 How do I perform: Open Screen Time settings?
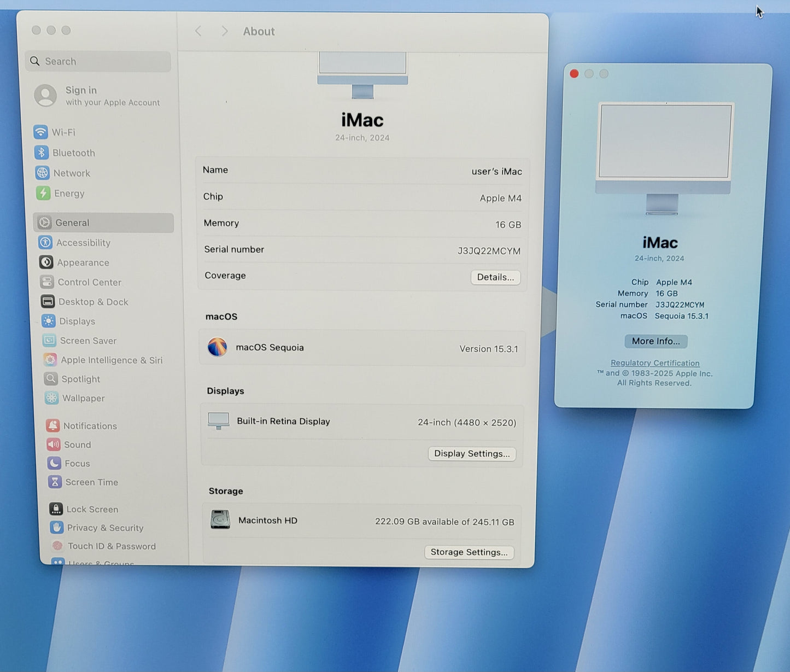coord(55,482)
